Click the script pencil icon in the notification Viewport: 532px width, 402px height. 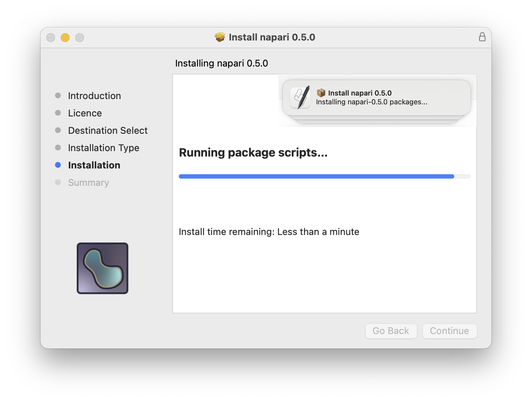pos(300,97)
